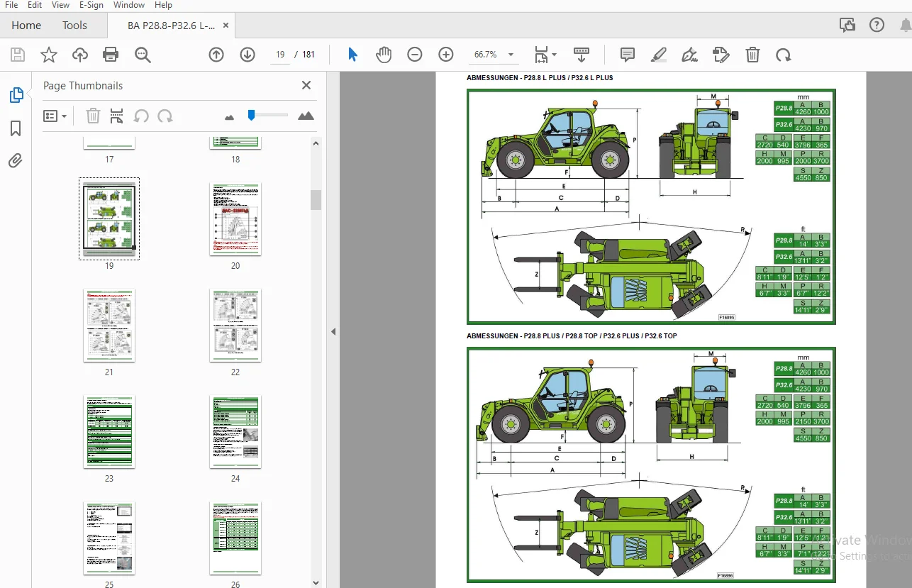
Task: Rotate thumbnail clockwise
Action: (165, 116)
